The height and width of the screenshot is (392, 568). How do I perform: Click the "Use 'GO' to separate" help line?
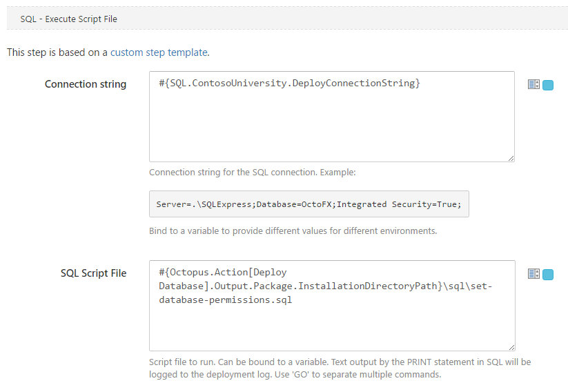click(x=295, y=375)
